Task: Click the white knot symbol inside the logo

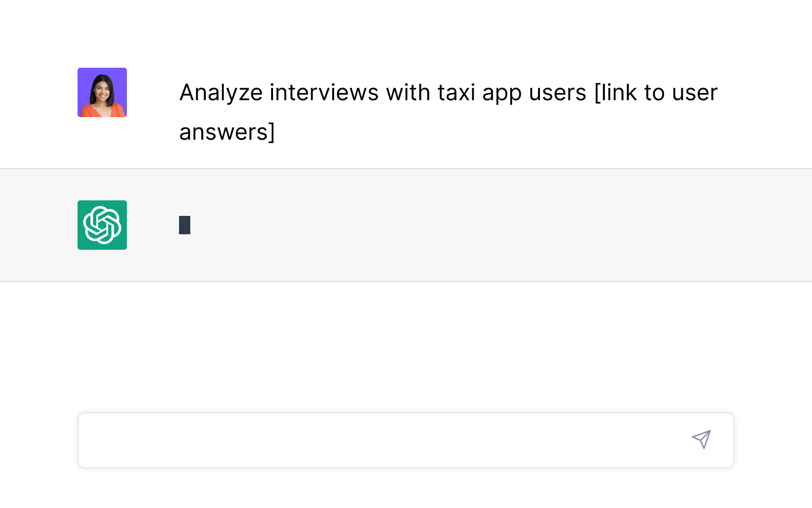Action: (102, 225)
